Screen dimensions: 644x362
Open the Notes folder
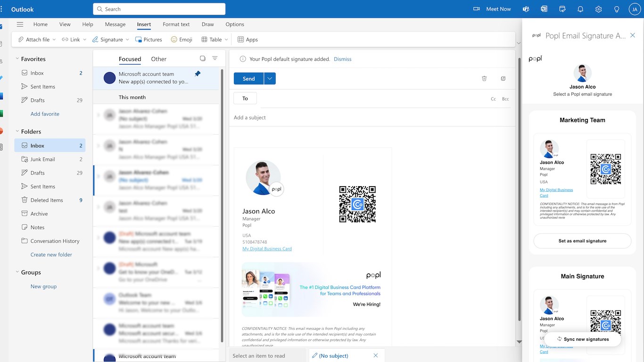click(50, 227)
